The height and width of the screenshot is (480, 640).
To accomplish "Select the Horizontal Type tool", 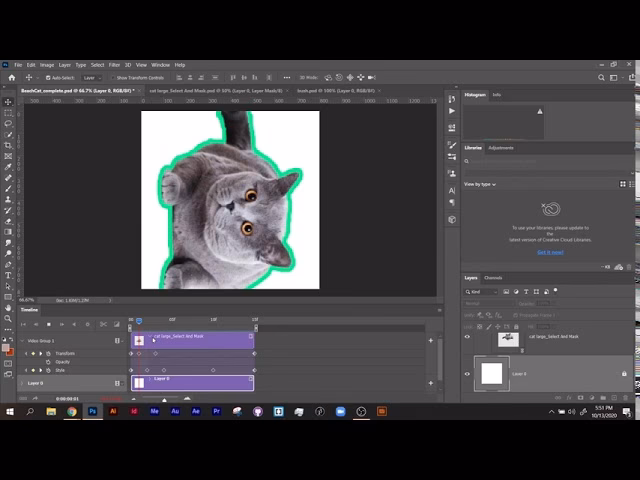I will click(x=8, y=276).
